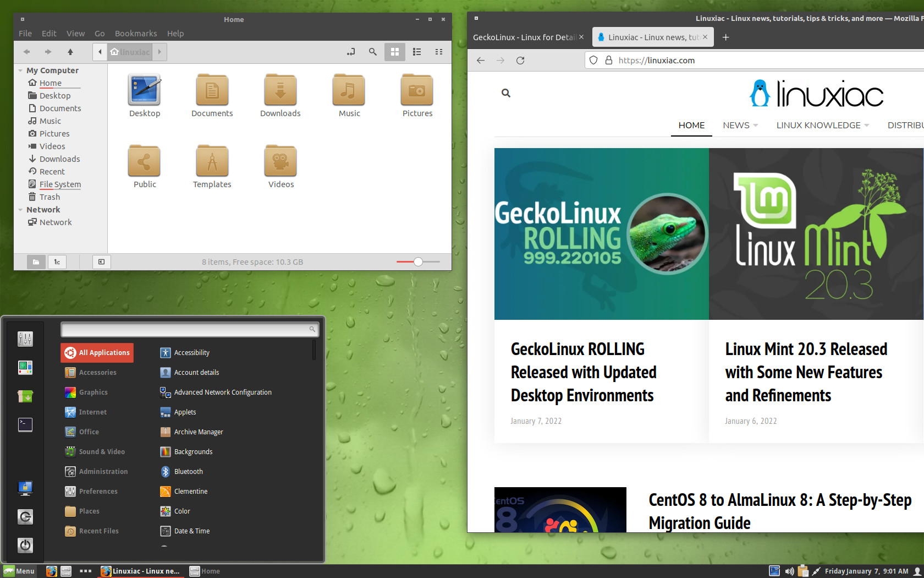Open CentOS 8 to AlmaLinux article link
924x578 pixels.
pos(780,511)
